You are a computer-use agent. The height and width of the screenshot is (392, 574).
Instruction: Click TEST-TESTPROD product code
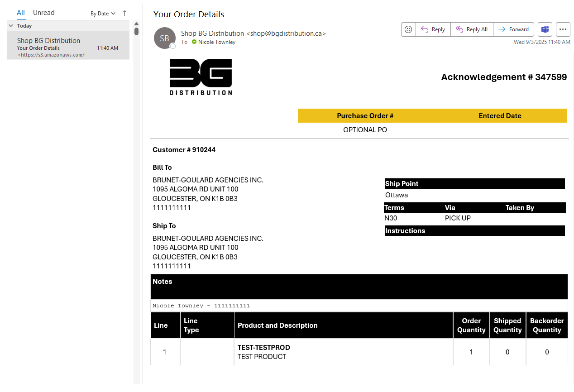click(263, 348)
